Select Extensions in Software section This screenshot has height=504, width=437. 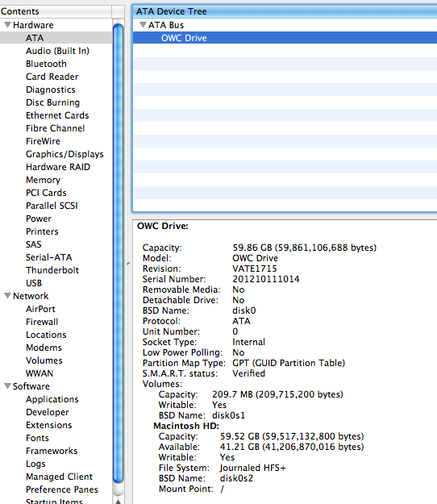49,425
